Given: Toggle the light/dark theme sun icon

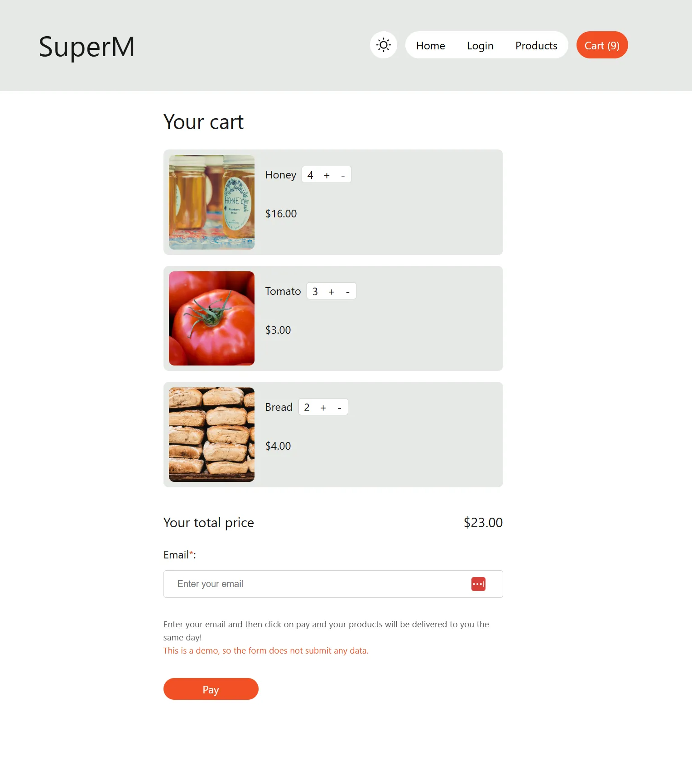Looking at the screenshot, I should pos(383,45).
